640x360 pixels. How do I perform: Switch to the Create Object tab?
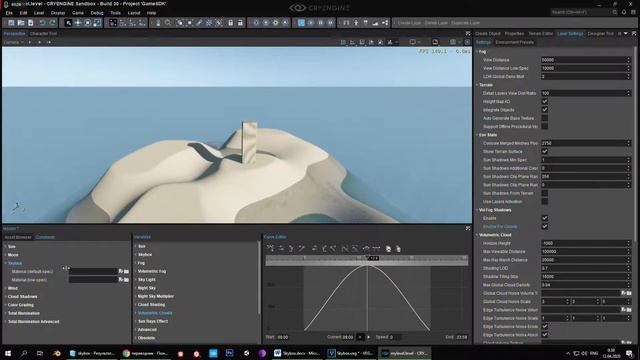click(488, 33)
